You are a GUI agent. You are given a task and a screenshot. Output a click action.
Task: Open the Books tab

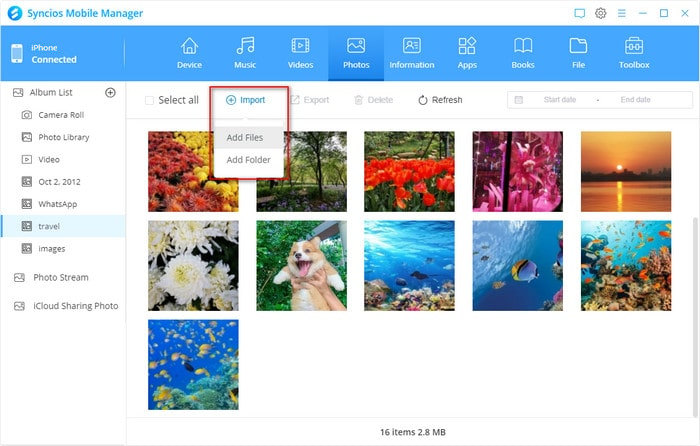click(x=523, y=54)
